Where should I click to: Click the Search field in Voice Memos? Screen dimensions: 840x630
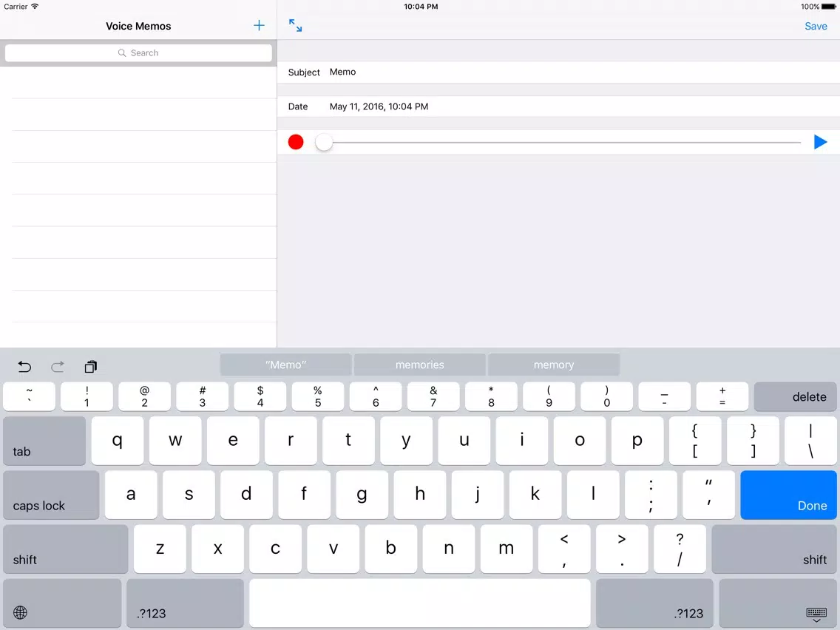point(138,52)
